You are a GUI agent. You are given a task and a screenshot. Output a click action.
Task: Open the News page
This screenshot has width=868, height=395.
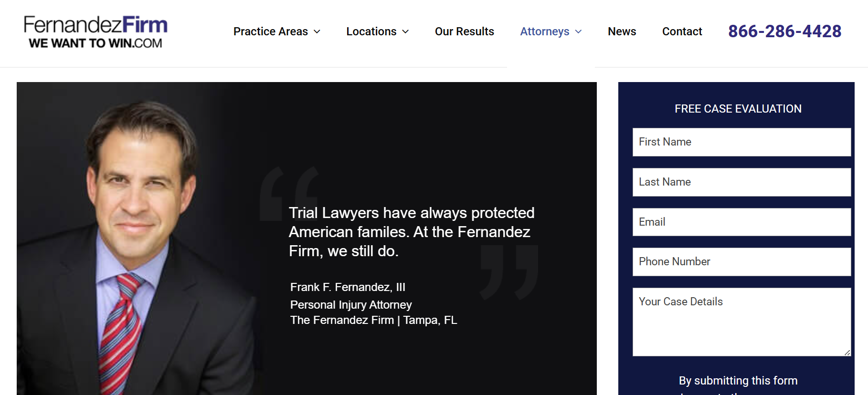pyautogui.click(x=622, y=31)
